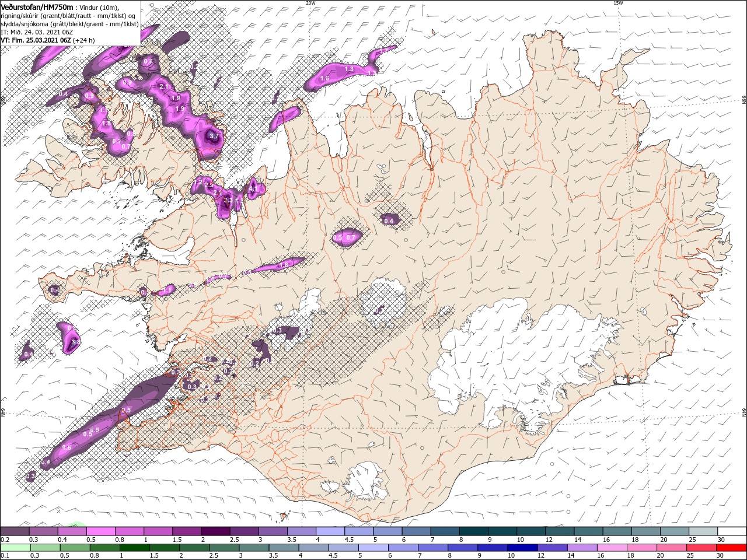Pick the snow legend swatch at 25
This screenshot has width=747, height=560.
click(704, 531)
